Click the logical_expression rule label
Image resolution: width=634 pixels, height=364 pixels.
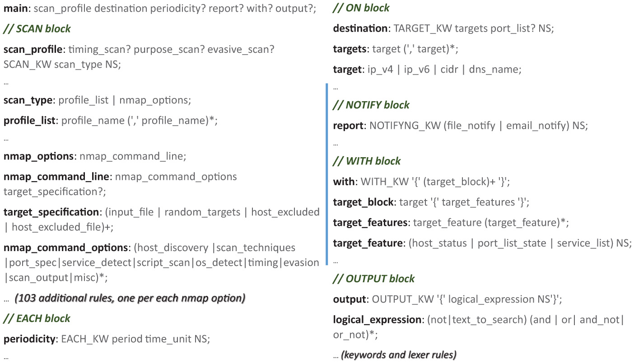pyautogui.click(x=378, y=320)
